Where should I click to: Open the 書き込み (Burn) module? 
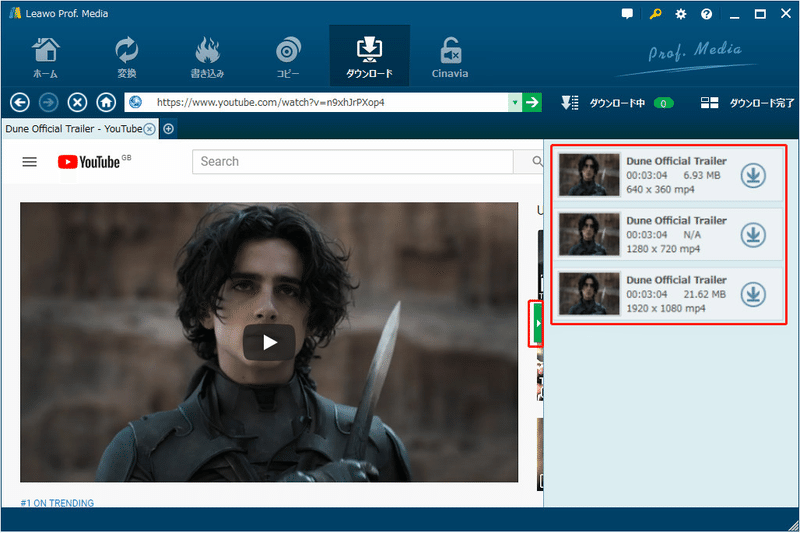tap(207, 57)
